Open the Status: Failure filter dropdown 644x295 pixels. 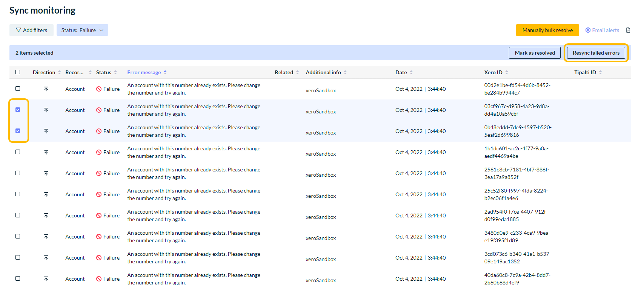[82, 30]
